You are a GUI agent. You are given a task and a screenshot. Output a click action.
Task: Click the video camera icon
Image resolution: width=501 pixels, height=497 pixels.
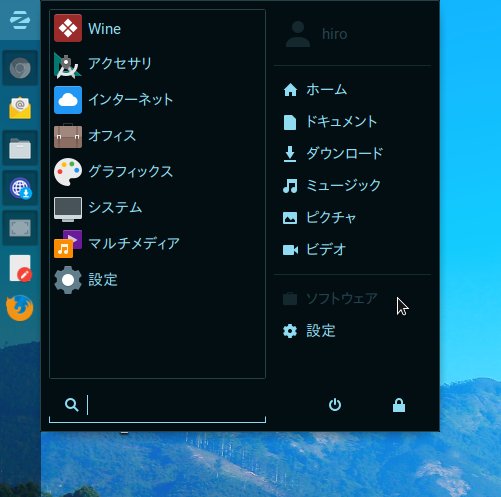pyautogui.click(x=290, y=250)
